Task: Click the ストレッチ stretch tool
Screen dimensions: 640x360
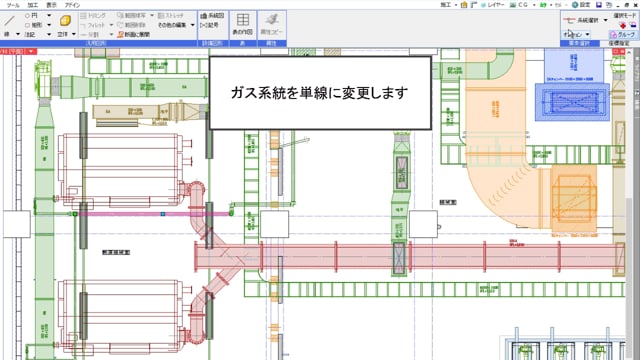Action: pyautogui.click(x=171, y=16)
